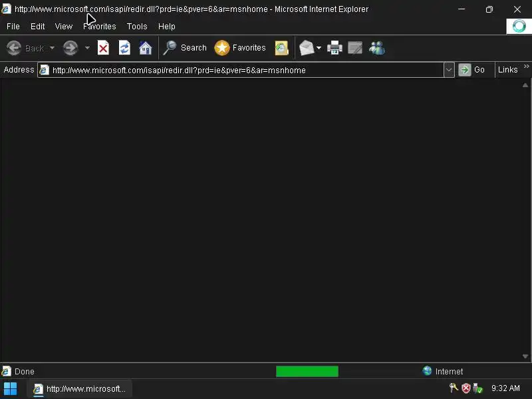
Task: Refresh the page using the Refresh icon
Action: pyautogui.click(x=124, y=48)
